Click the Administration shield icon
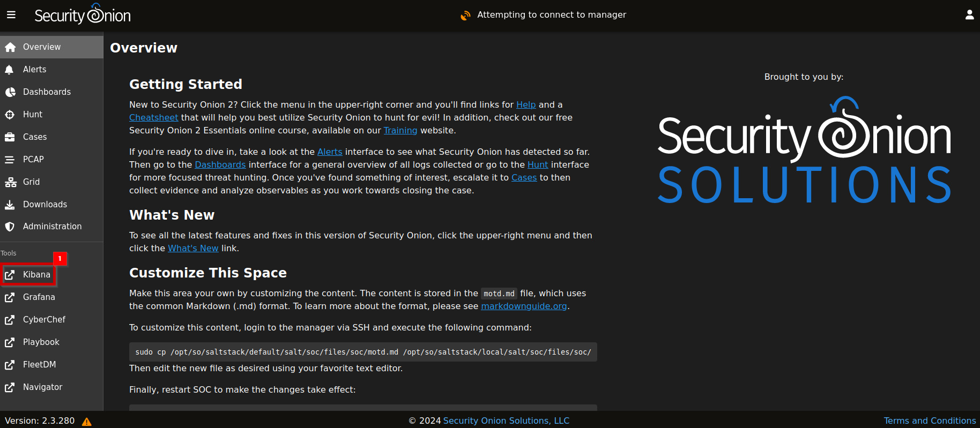The height and width of the screenshot is (428, 980). click(10, 227)
